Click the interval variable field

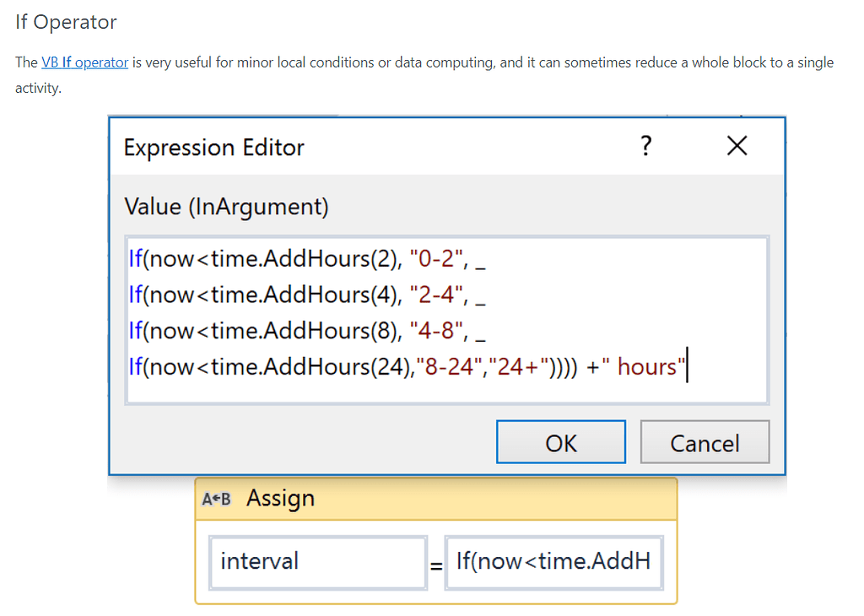point(318,561)
